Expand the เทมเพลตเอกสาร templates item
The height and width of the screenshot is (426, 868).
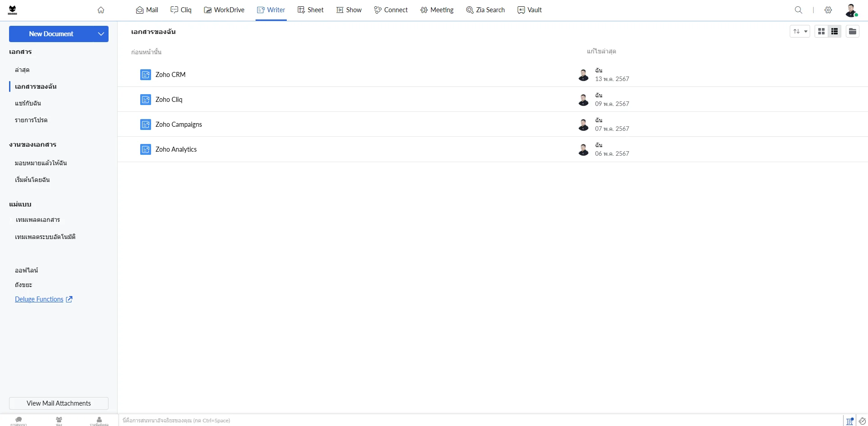[38, 220]
